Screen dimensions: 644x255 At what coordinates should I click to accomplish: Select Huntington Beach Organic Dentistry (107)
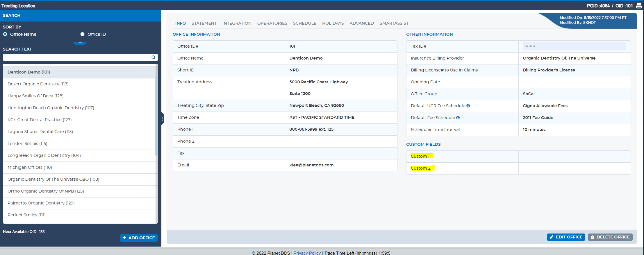79,108
